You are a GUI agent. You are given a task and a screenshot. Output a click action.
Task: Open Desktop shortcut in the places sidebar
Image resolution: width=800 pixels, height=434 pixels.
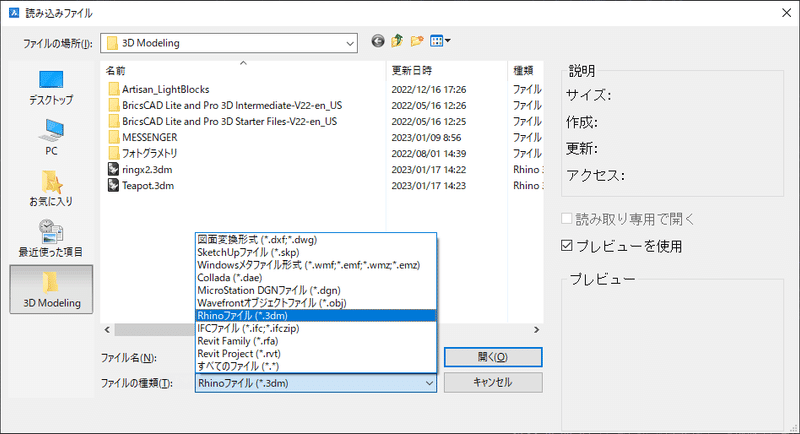click(x=51, y=88)
